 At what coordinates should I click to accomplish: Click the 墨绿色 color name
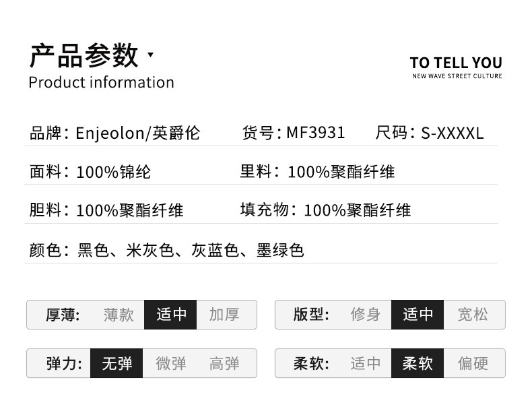280,251
